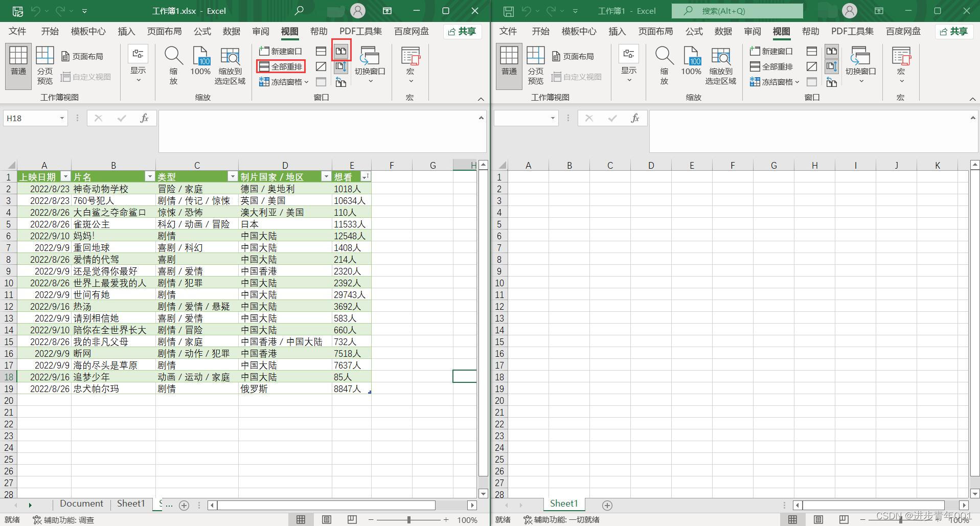Click select-all corner in left worksheet
The width and height of the screenshot is (980, 526).
pos(10,165)
